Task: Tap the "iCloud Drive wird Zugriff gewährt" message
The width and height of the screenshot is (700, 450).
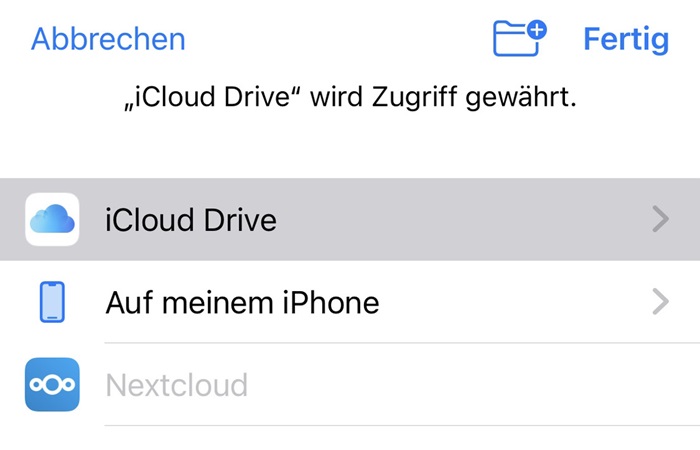Action: 350,97
